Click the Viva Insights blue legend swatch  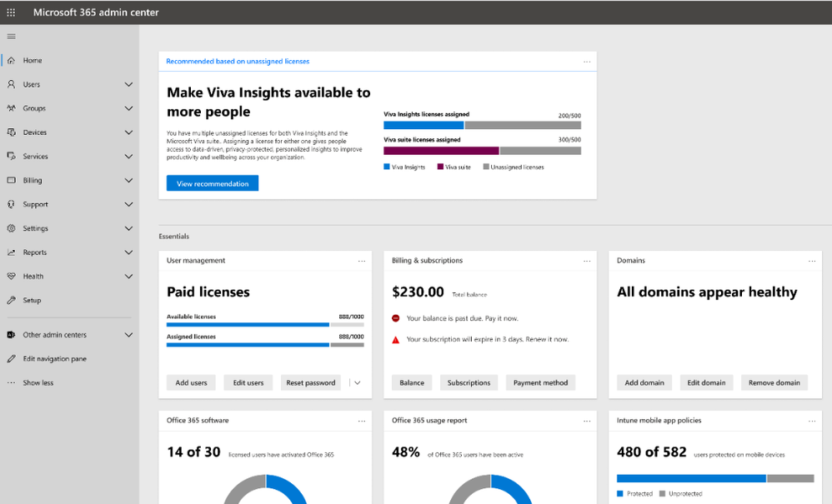click(386, 167)
